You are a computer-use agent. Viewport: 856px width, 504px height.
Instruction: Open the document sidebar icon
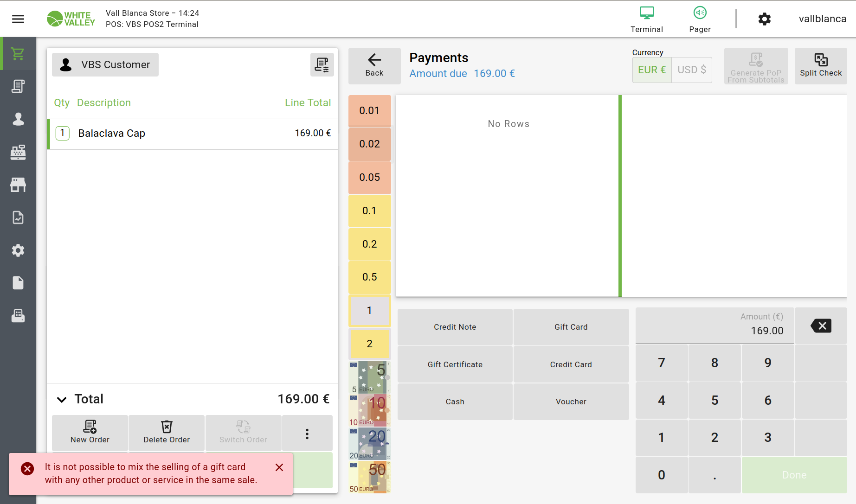pos(18,283)
